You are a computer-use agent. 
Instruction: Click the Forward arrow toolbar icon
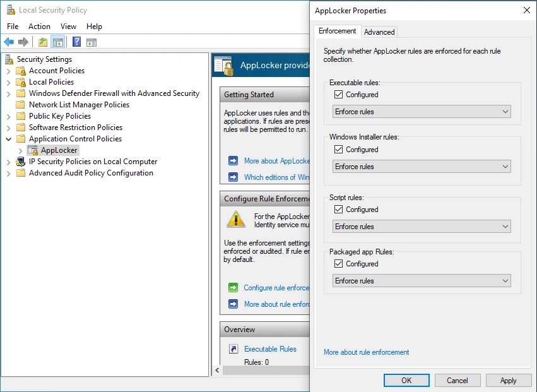point(23,42)
